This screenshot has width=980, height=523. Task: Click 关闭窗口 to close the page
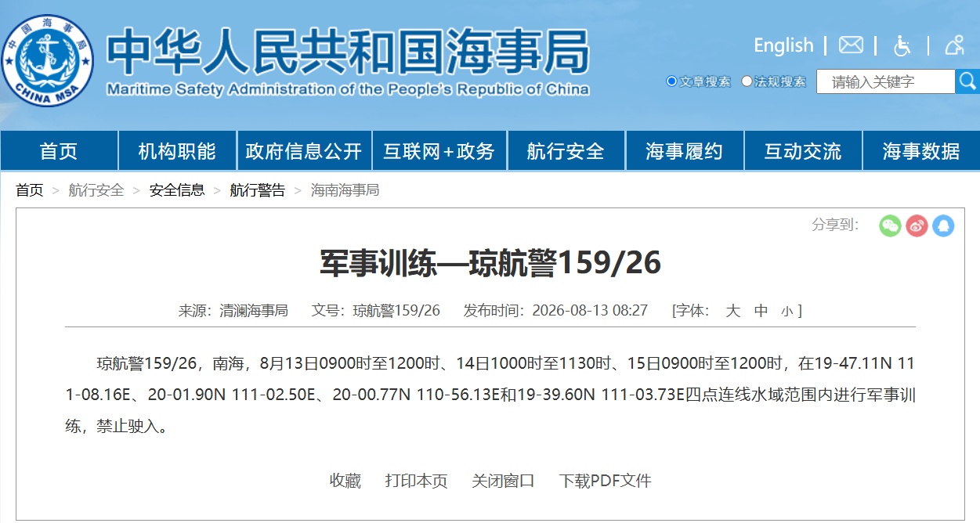pos(504,481)
